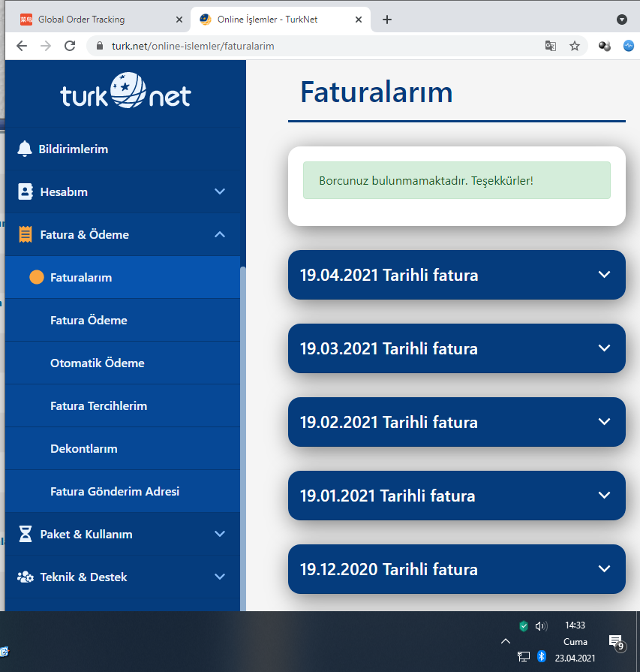Viewport: 640px width, 672px height.
Task: Click the Hesabım contact card icon
Action: [26, 191]
